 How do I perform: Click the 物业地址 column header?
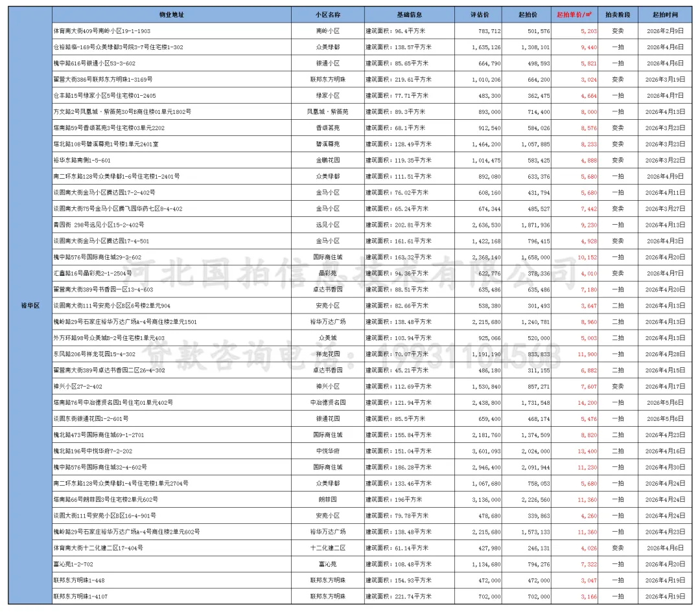point(171,15)
